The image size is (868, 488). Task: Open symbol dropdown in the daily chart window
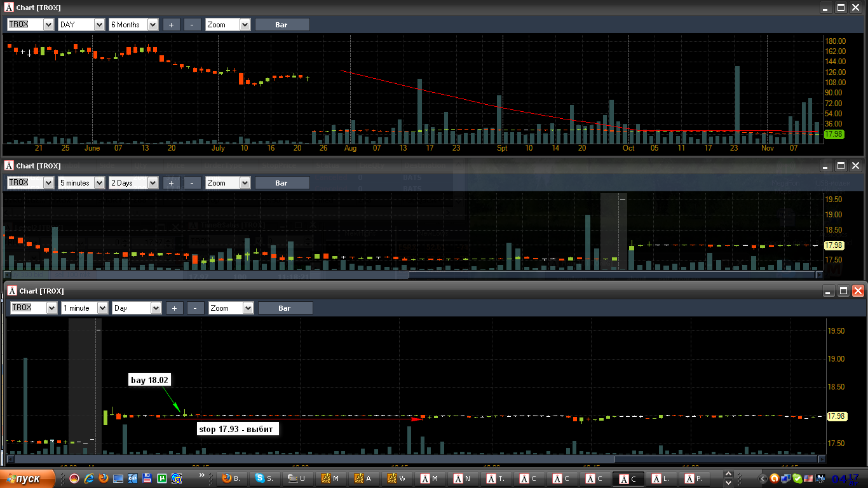pos(49,25)
